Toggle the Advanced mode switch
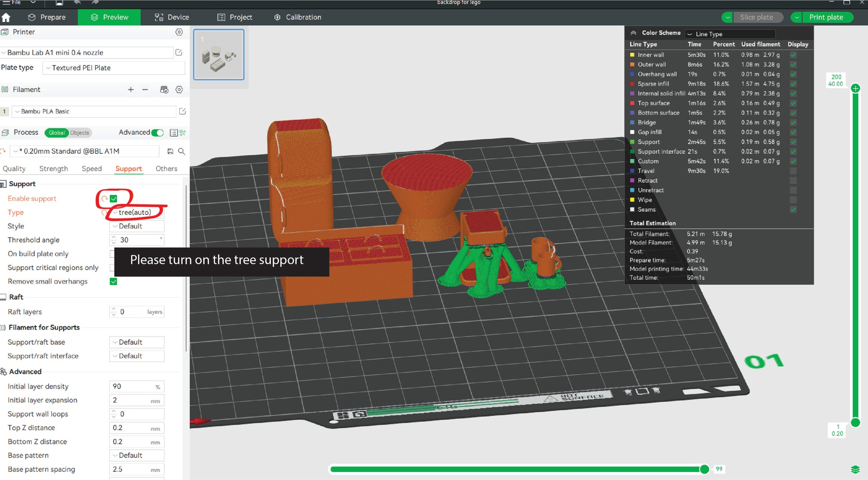Screen dimensions: 868x480 point(157,133)
